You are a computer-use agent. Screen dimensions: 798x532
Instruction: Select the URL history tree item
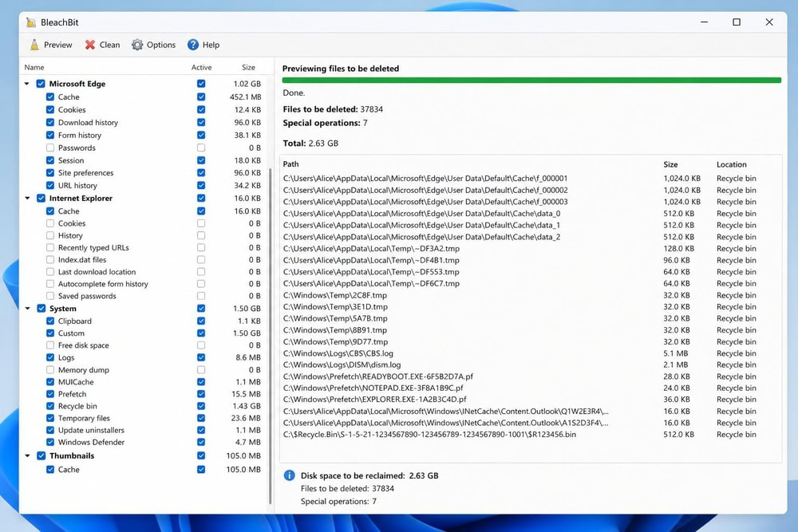tap(77, 186)
